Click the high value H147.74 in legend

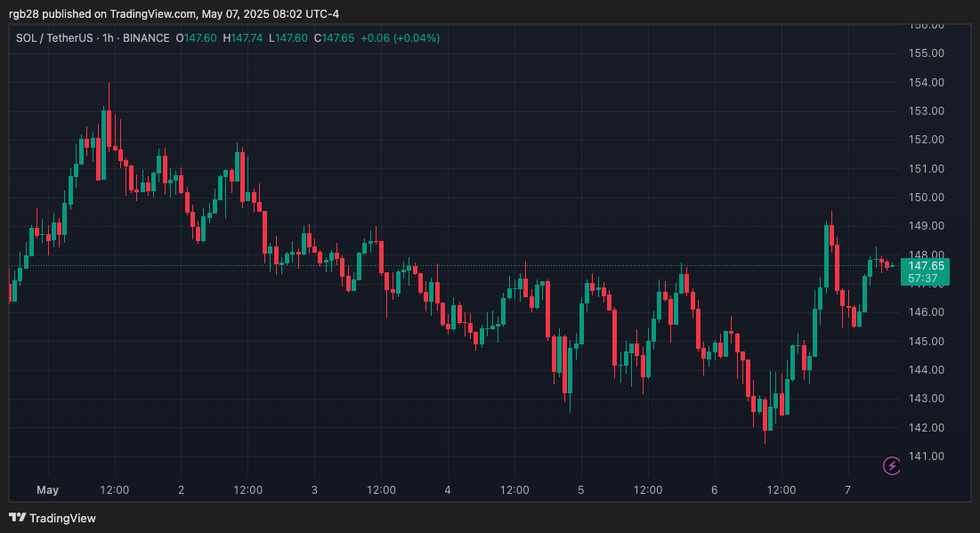[243, 38]
